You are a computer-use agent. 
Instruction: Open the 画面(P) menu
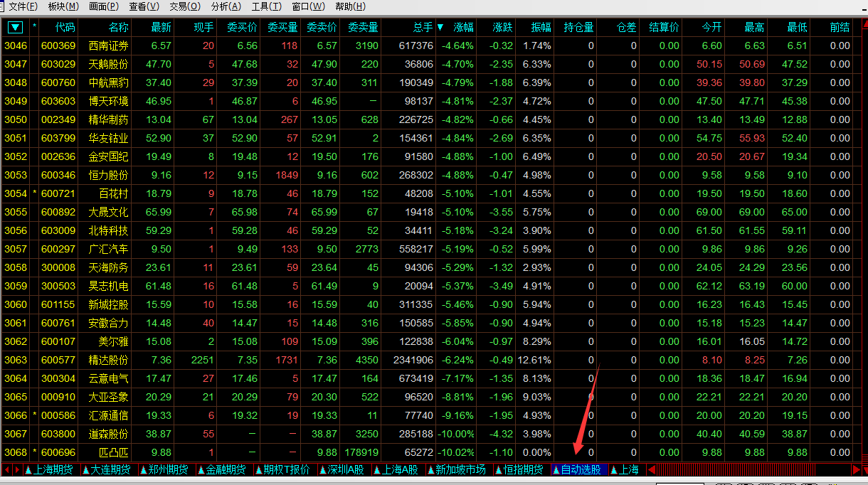point(104,6)
